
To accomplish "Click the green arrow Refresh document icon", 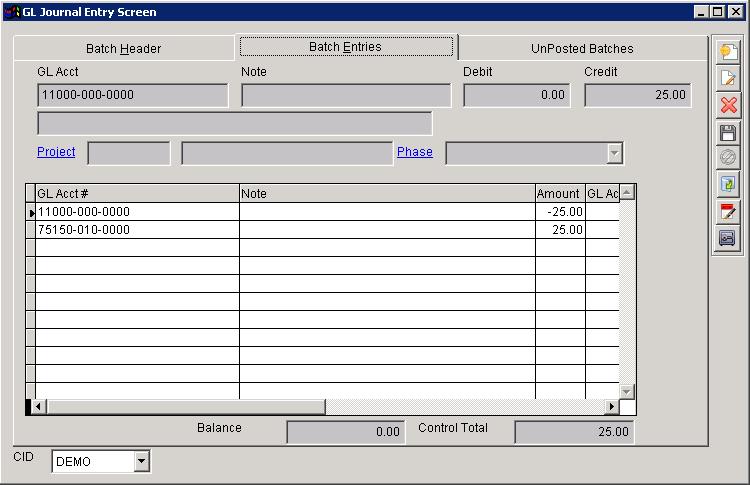I will tap(727, 185).
